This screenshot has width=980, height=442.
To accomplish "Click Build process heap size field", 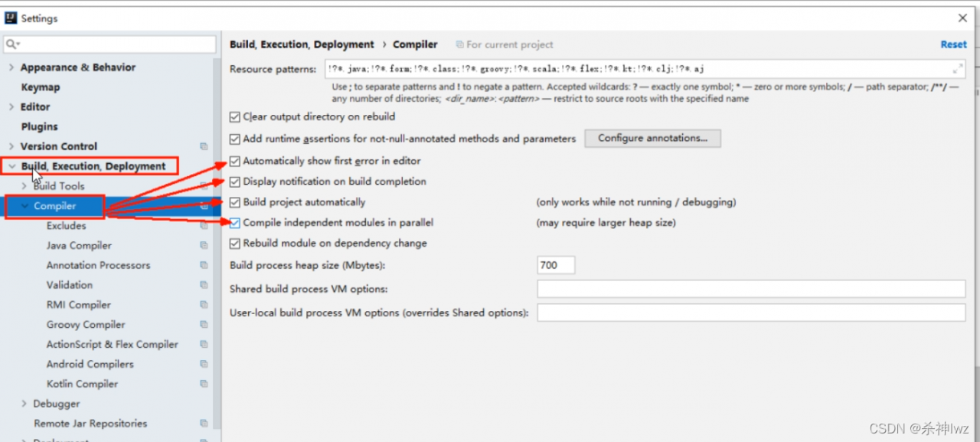I will 556,265.
